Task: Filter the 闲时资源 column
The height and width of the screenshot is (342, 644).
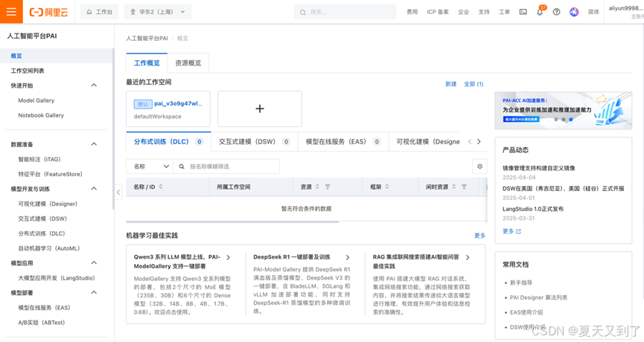Action: tap(464, 187)
